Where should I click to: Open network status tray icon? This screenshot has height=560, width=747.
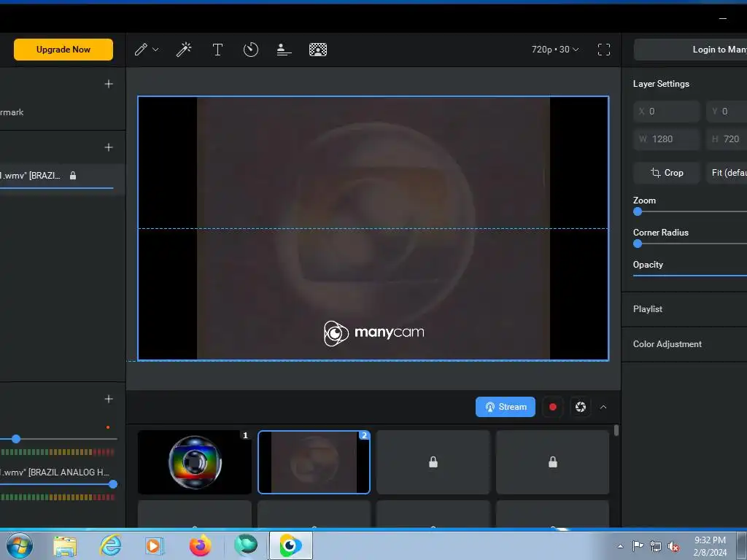click(656, 546)
